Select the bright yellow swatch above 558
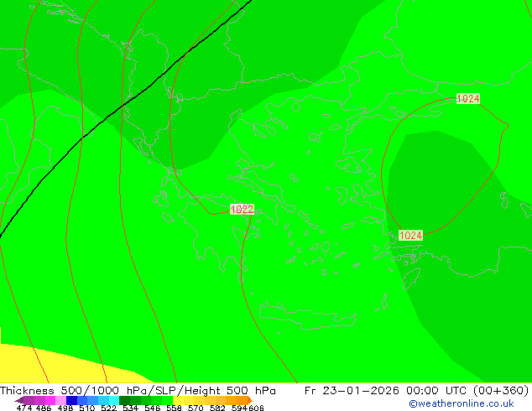The image size is (532, 411). tap(178, 400)
